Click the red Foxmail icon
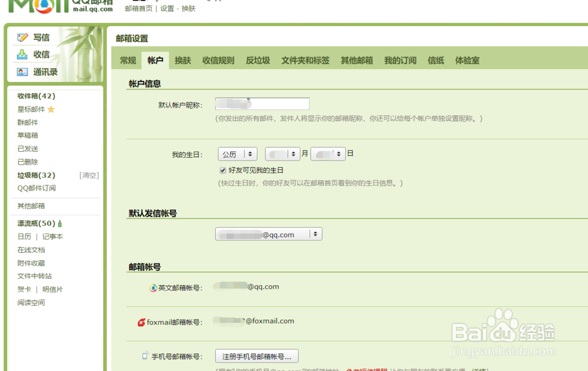This screenshot has width=588, height=371. coord(141,322)
